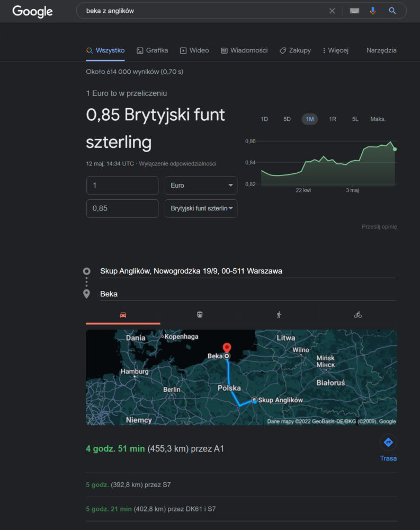Screen dimensions: 420x530
Task: Click the Kopenhaga label on the map
Action: 182,337
